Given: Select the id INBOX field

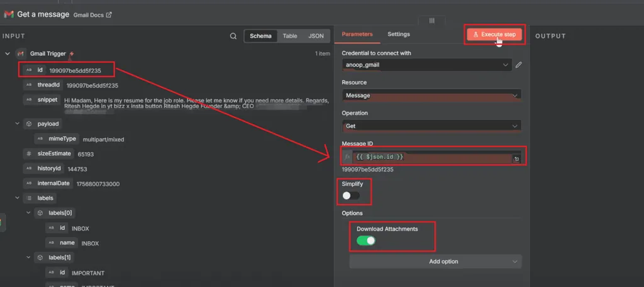Looking at the screenshot, I should (x=57, y=228).
